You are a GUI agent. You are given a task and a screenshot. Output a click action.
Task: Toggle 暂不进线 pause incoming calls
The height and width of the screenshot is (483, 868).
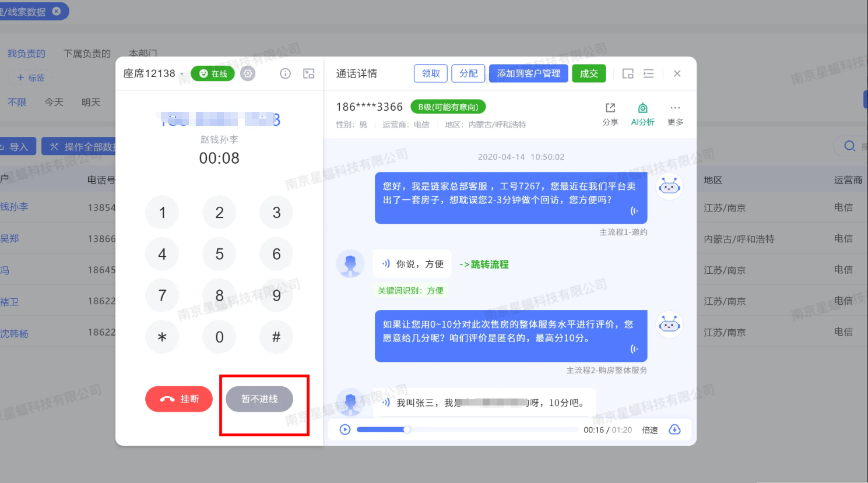(259, 399)
